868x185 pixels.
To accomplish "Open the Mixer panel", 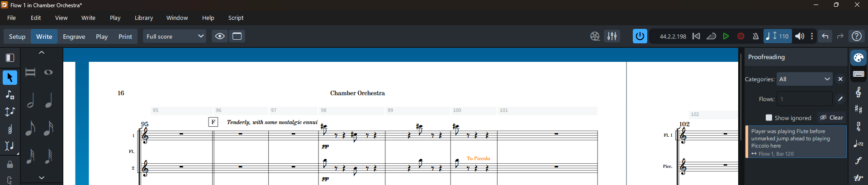I will 612,37.
